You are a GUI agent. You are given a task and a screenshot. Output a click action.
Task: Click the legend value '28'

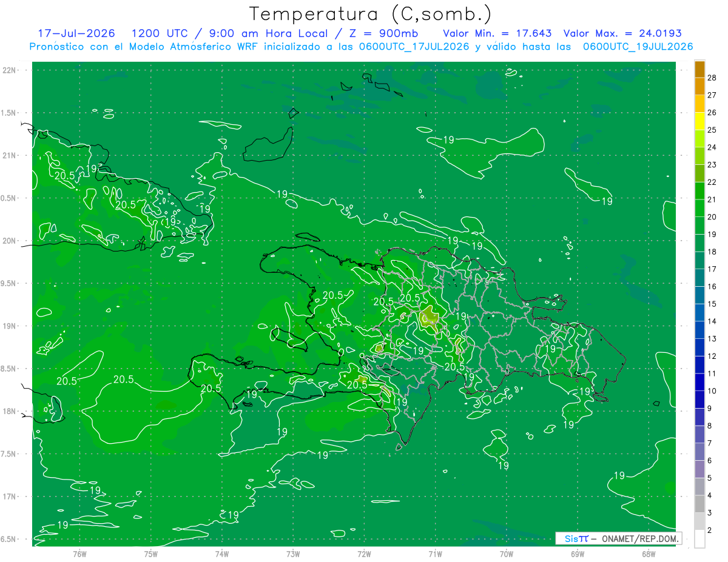coord(712,78)
